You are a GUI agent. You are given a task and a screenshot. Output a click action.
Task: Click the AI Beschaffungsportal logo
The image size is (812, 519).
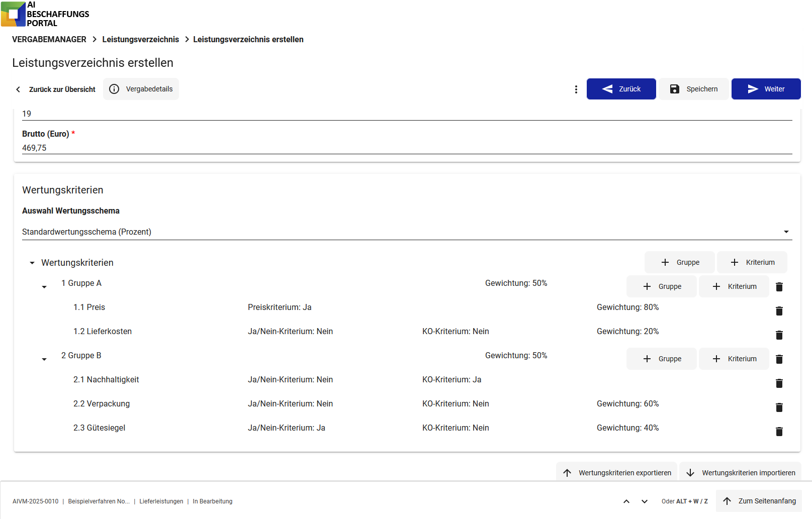point(45,14)
